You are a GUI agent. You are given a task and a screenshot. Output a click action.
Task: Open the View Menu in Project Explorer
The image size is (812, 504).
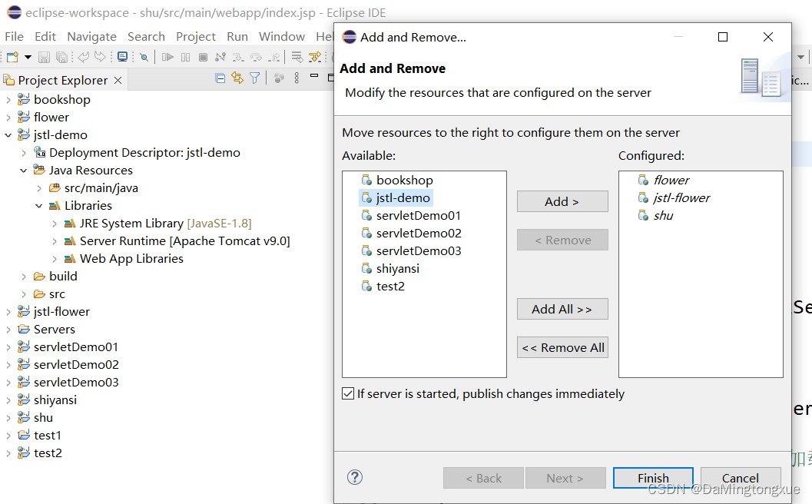(297, 78)
